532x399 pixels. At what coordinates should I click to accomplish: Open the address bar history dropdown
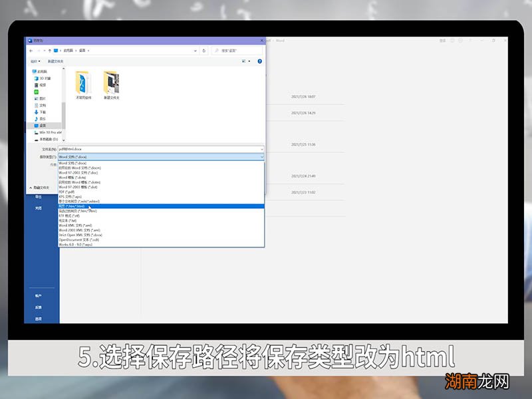tap(195, 50)
